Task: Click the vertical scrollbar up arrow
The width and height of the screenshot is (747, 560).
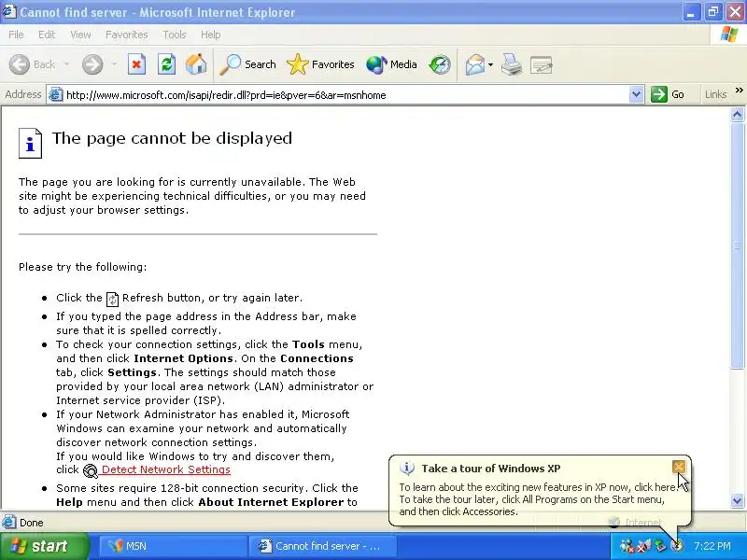Action: tap(737, 114)
